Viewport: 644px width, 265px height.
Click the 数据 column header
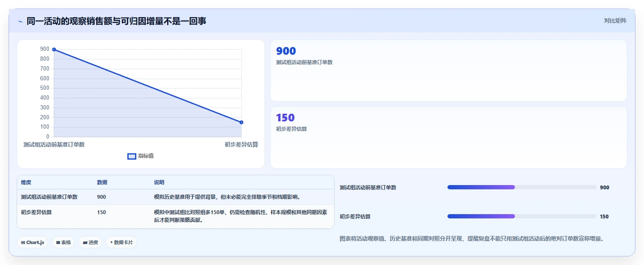pos(102,183)
